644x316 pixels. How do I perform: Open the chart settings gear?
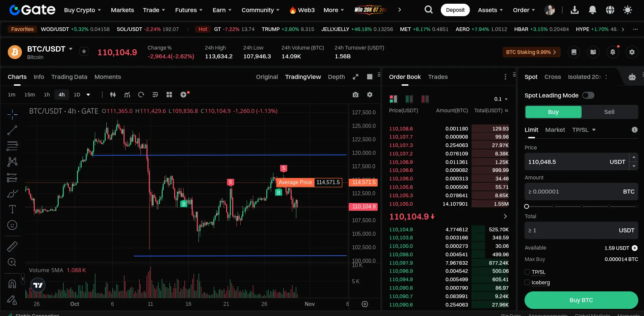[x=370, y=95]
